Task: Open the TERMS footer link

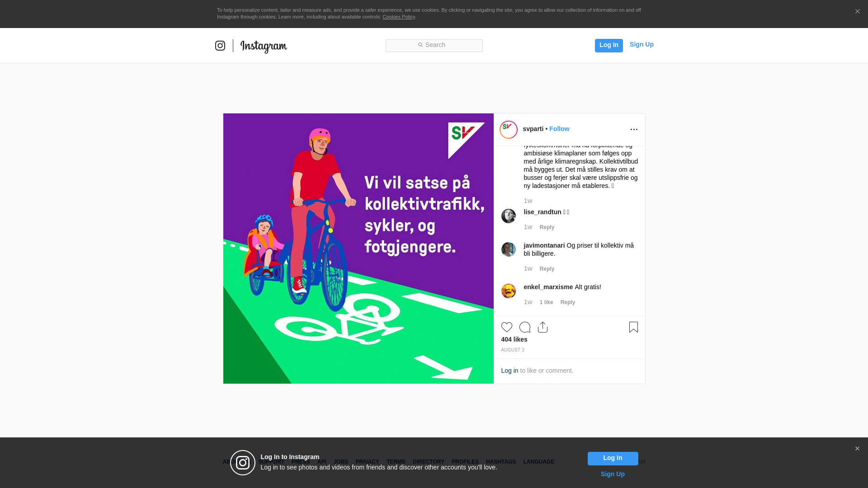Action: coord(396,462)
